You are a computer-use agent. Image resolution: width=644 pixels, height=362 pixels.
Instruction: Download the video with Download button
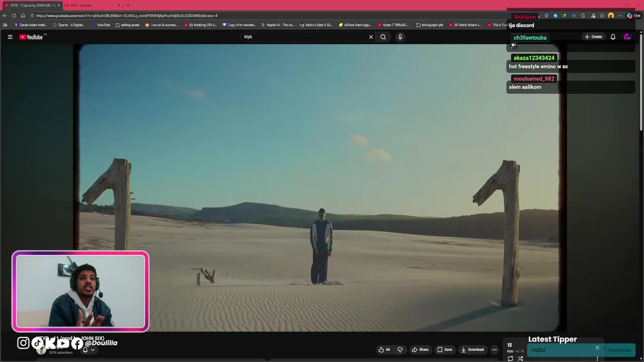click(472, 349)
